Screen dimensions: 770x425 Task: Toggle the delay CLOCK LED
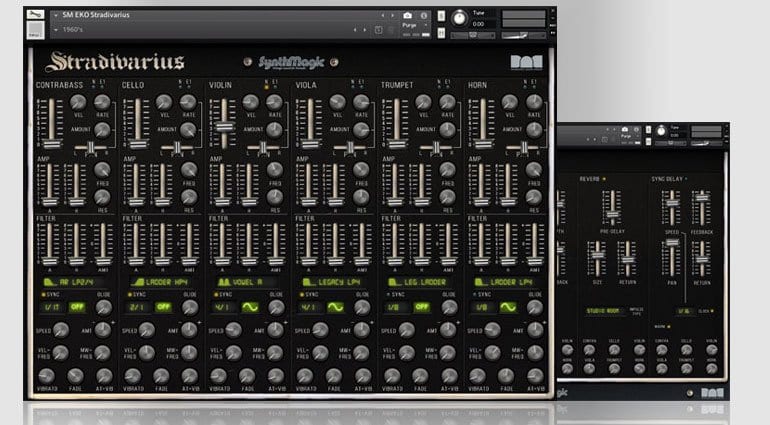tap(712, 311)
